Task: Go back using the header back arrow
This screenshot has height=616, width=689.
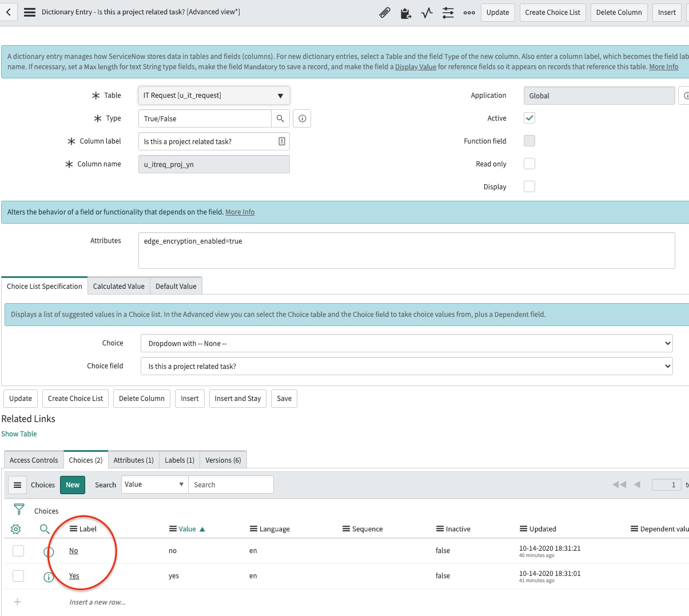Action: [8, 12]
